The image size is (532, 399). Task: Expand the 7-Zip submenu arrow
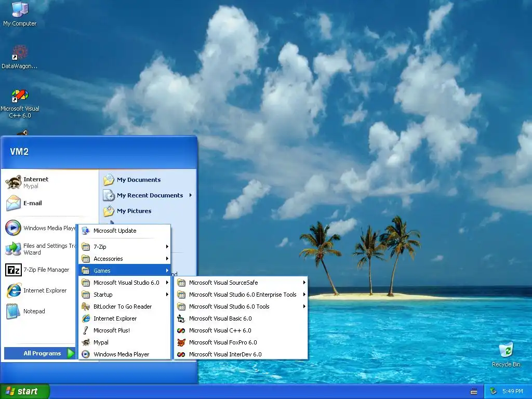[x=167, y=247]
